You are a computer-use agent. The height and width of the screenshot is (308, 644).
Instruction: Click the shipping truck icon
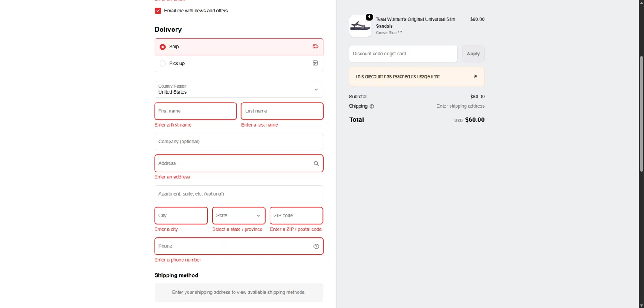(315, 47)
